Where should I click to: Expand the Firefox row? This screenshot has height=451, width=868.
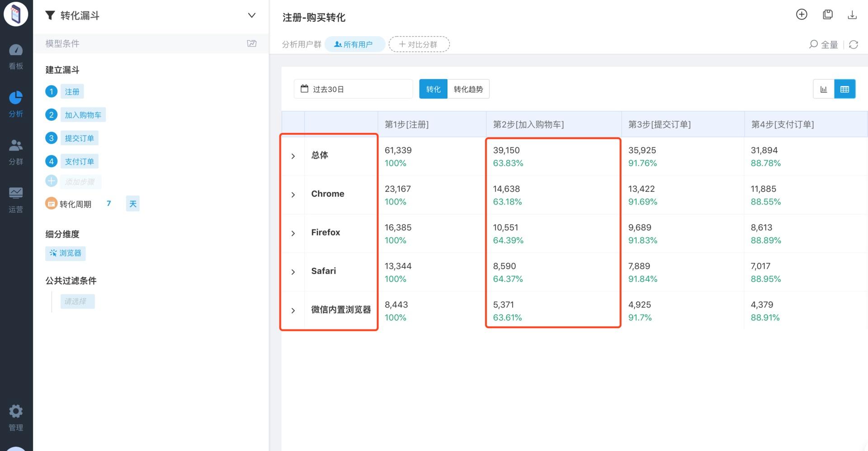click(293, 233)
